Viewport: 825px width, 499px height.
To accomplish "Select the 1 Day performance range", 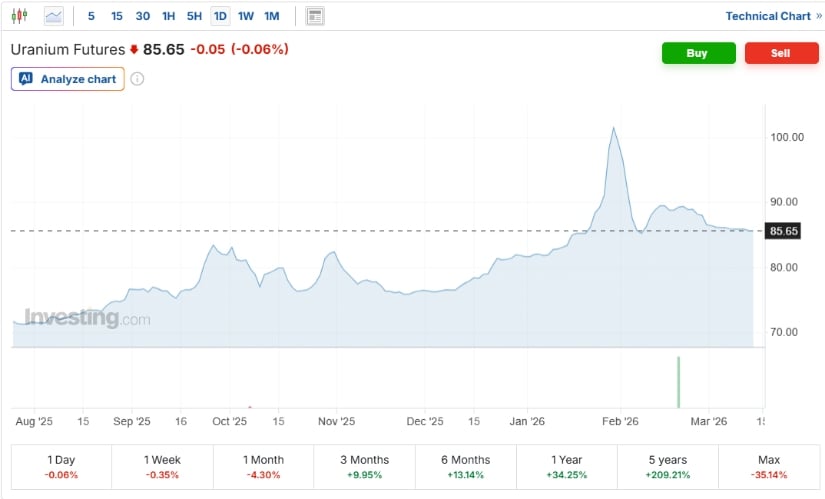I will (x=61, y=466).
